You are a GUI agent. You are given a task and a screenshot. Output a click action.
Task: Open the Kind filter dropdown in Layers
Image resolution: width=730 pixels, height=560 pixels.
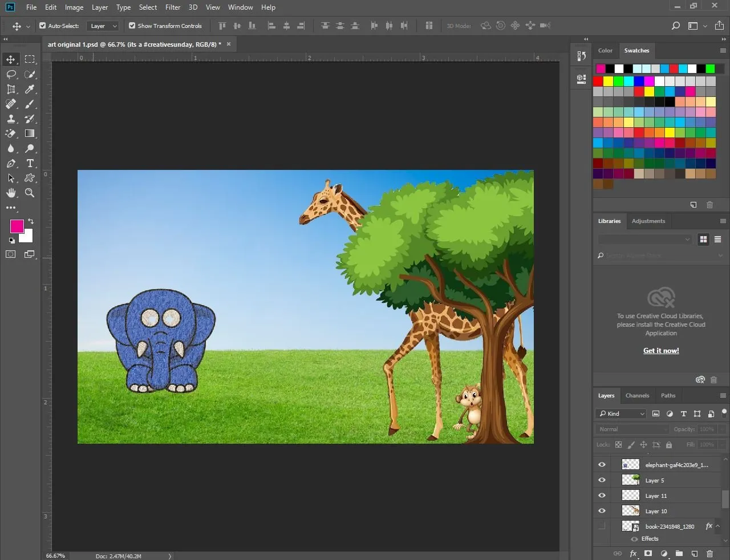click(x=621, y=413)
